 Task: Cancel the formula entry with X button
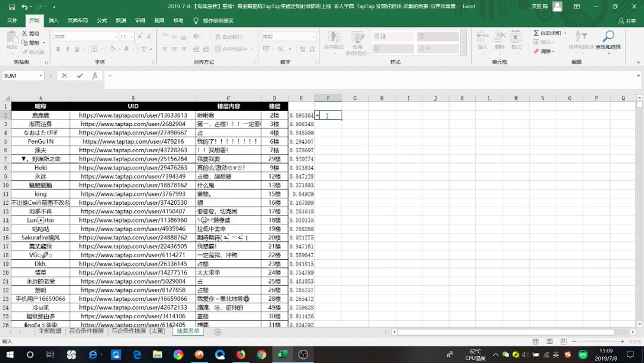pyautogui.click(x=65, y=76)
